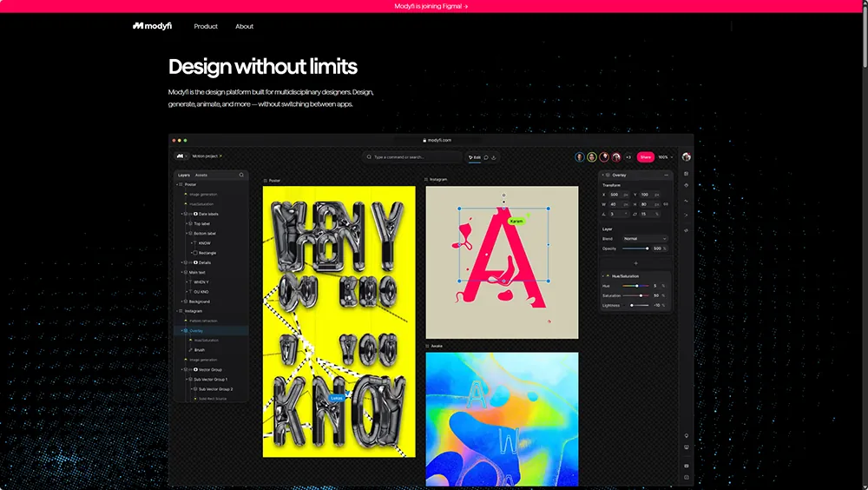Image resolution: width=868 pixels, height=490 pixels.
Task: Click the grid icon next to the Poster artboard label
Action: [265, 180]
